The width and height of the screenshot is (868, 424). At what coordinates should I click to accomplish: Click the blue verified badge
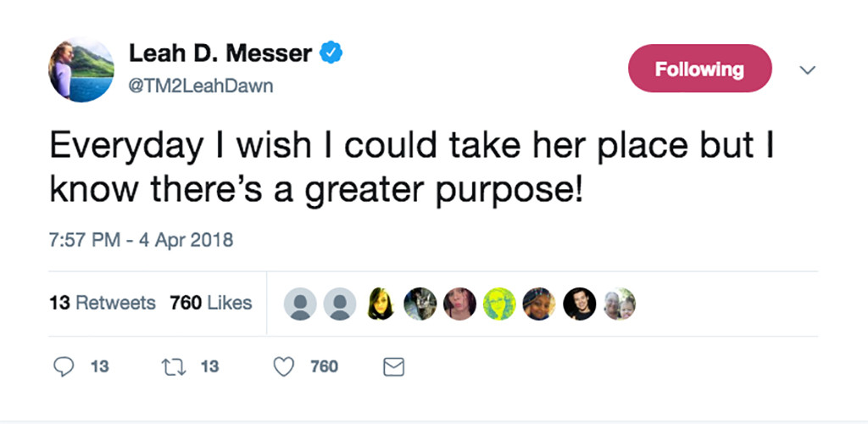pos(331,53)
